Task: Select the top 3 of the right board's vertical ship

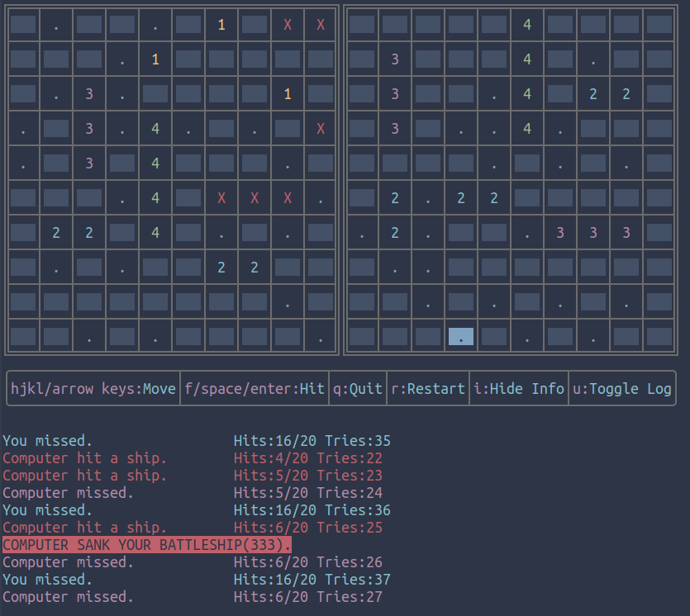Action: point(395,59)
